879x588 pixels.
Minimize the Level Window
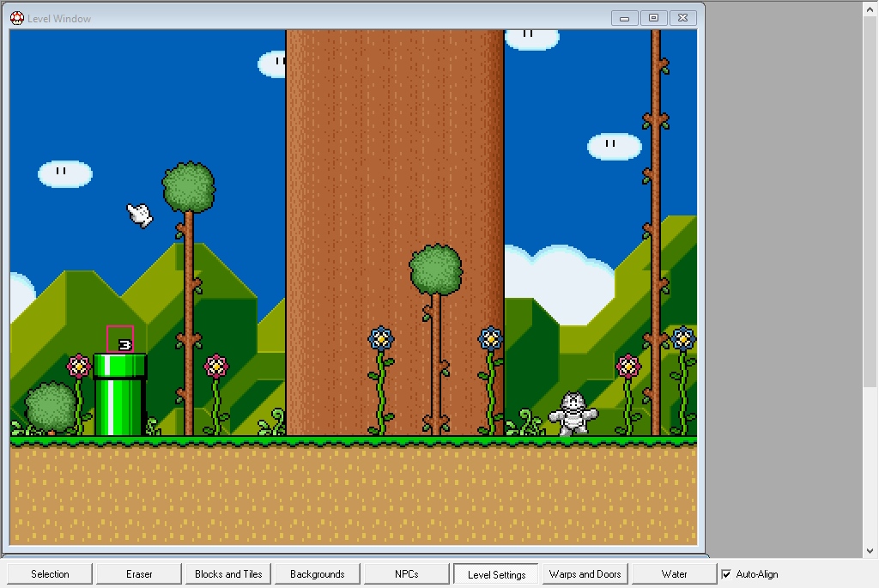[625, 18]
